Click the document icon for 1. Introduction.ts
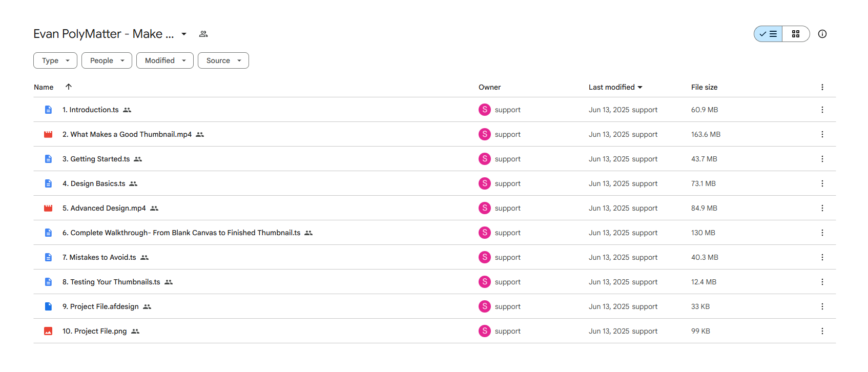 (48, 110)
